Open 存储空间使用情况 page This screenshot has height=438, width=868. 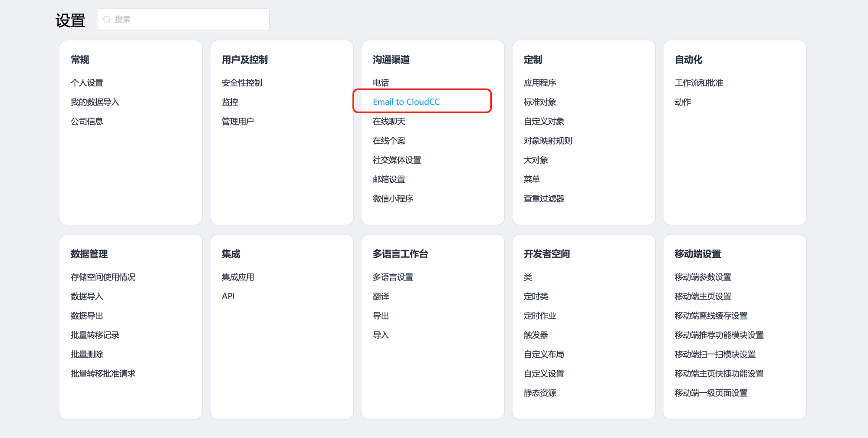tap(103, 277)
